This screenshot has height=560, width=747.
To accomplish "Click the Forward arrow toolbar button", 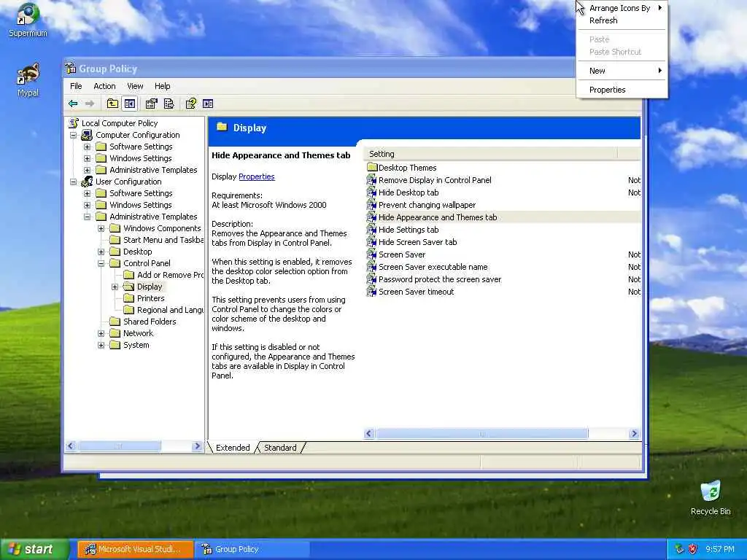I will 90,104.
